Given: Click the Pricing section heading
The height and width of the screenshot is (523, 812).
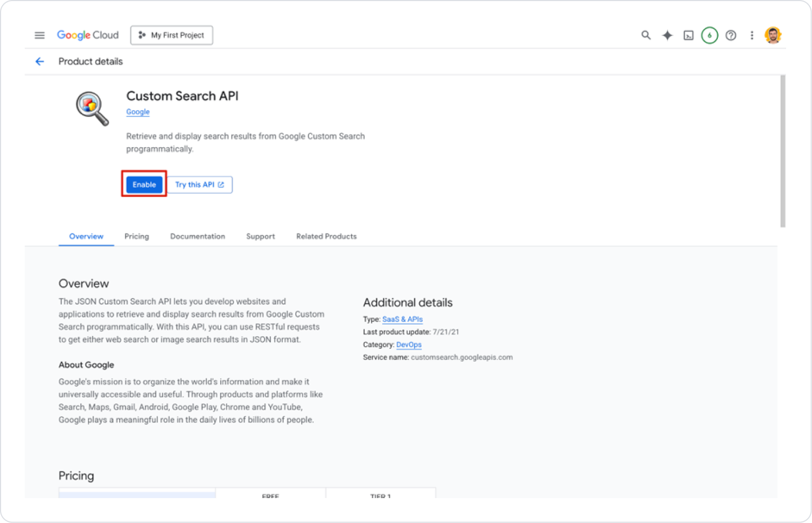Looking at the screenshot, I should (76, 476).
